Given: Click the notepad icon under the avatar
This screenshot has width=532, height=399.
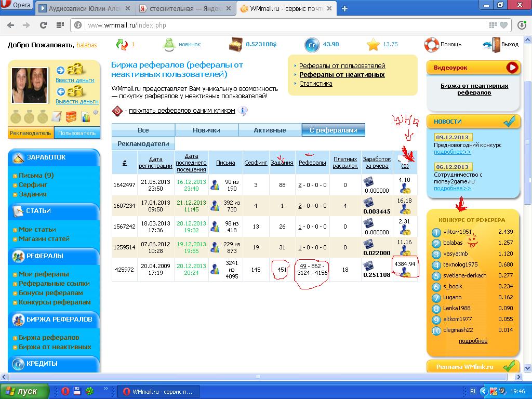Looking at the screenshot, I should tap(57, 117).
